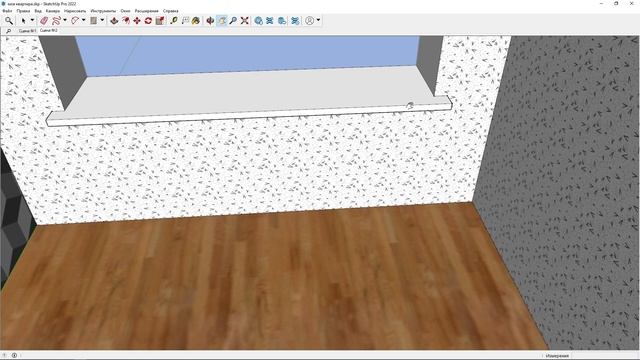Click the window sill in the model
The image size is (640, 360).
(250, 96)
